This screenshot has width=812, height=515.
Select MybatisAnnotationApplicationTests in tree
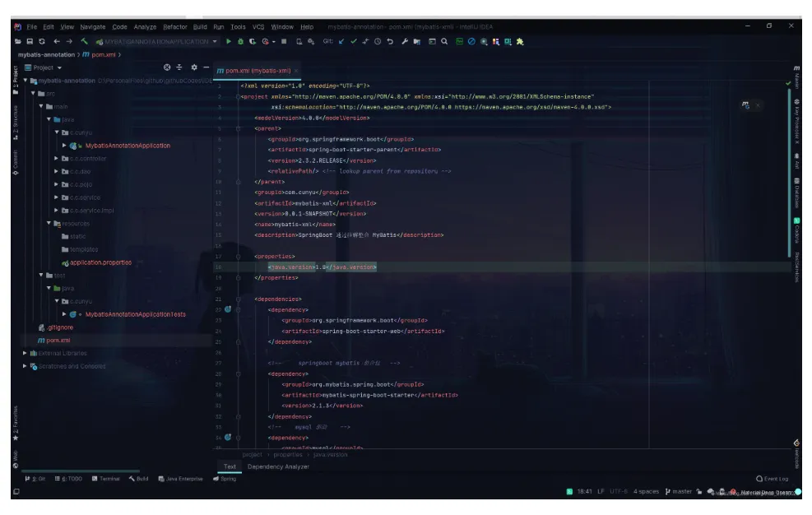pyautogui.click(x=135, y=314)
